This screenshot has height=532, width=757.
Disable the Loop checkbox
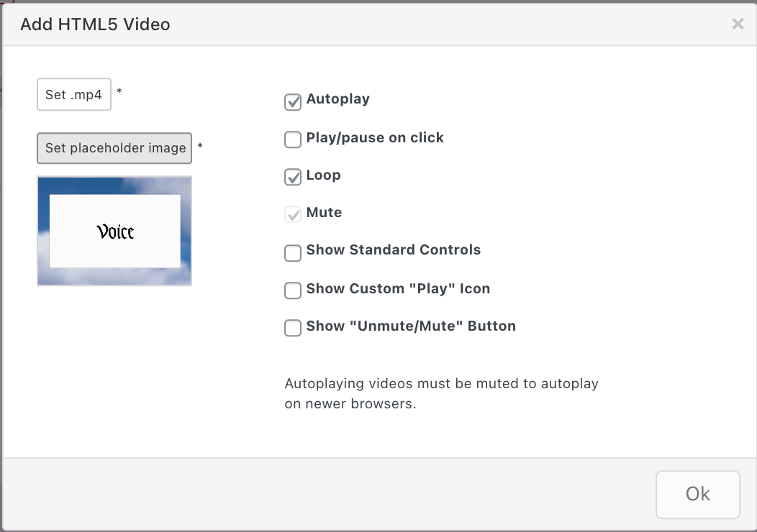(x=293, y=177)
